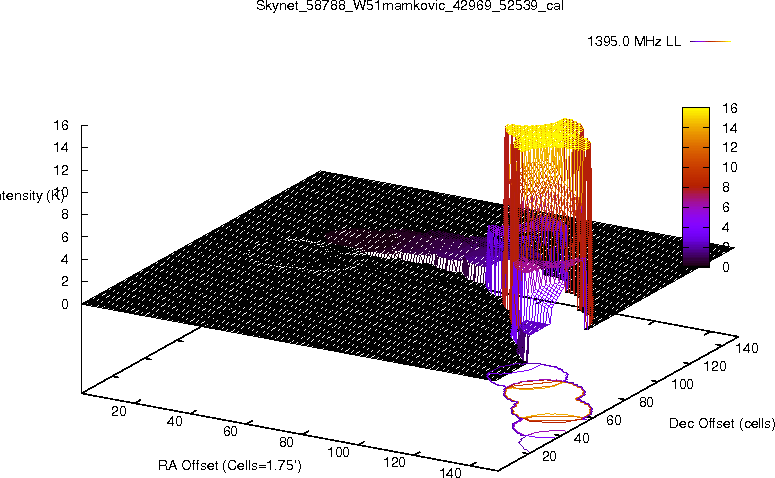Click the color bar label 0

726,267
